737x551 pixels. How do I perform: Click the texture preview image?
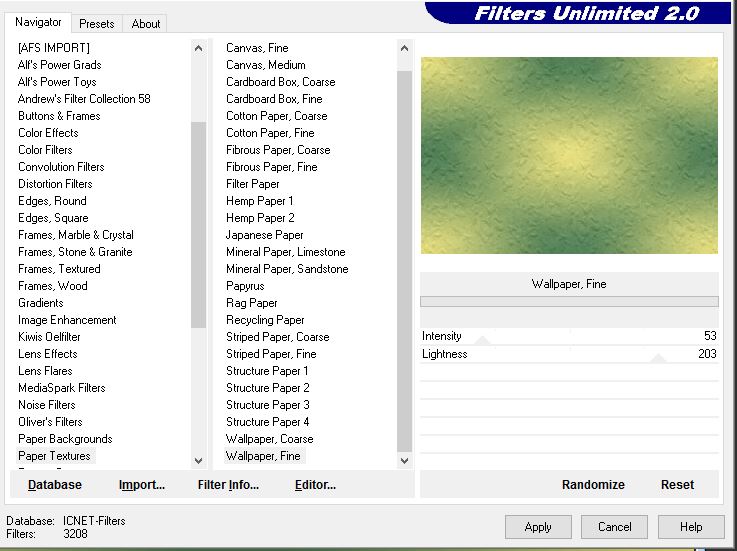pos(569,155)
